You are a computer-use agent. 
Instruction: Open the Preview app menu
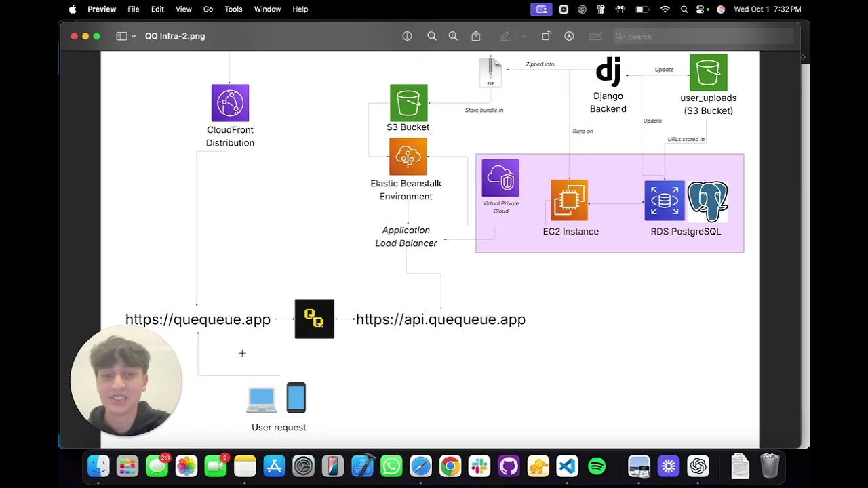(102, 9)
